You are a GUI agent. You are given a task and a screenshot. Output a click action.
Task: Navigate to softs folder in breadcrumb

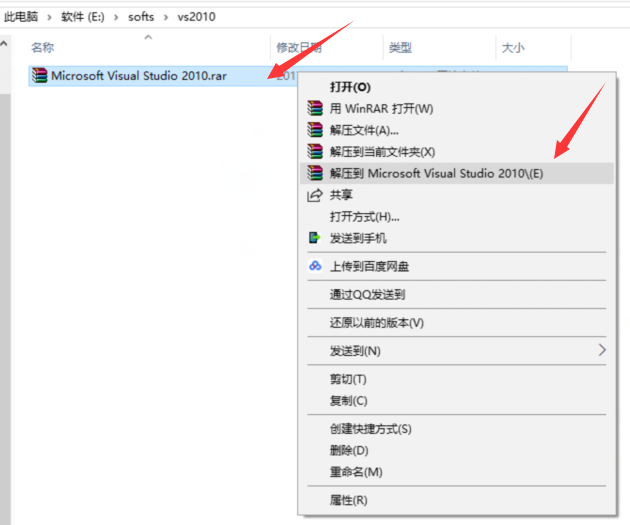(141, 17)
